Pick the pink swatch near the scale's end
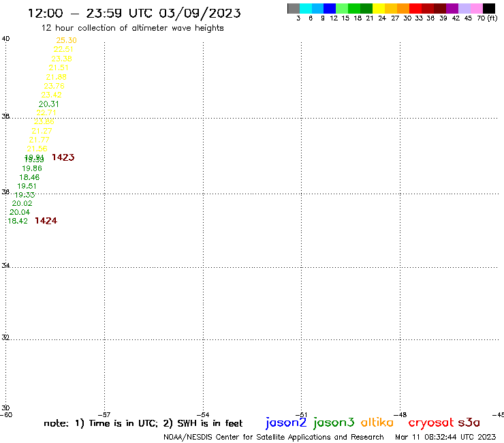The height and width of the screenshot is (443, 504). pos(476,8)
